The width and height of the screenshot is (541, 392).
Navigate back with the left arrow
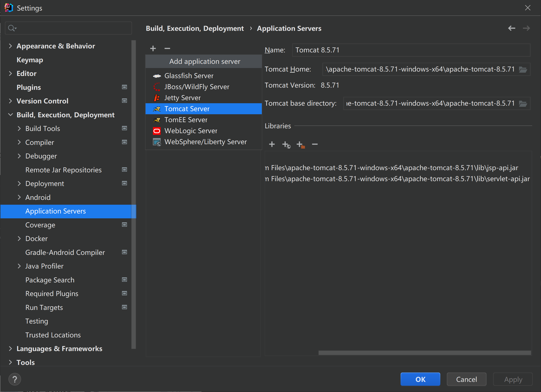click(511, 28)
